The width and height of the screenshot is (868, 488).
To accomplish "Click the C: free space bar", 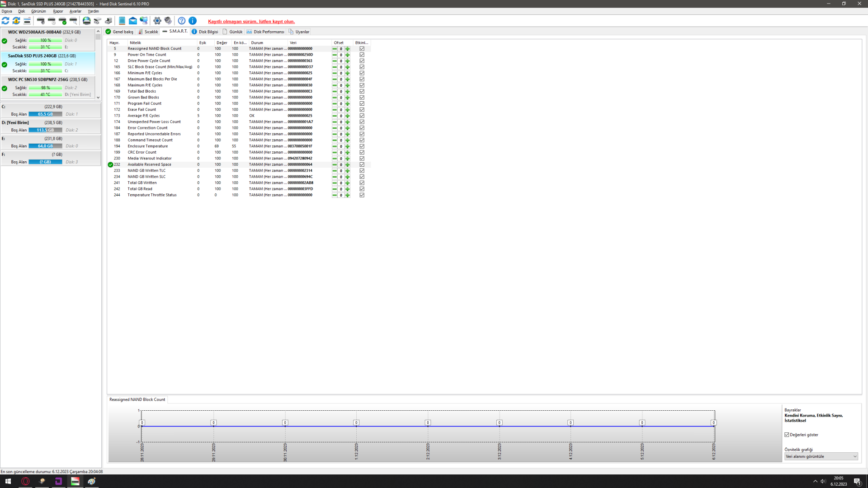I will click(x=45, y=114).
